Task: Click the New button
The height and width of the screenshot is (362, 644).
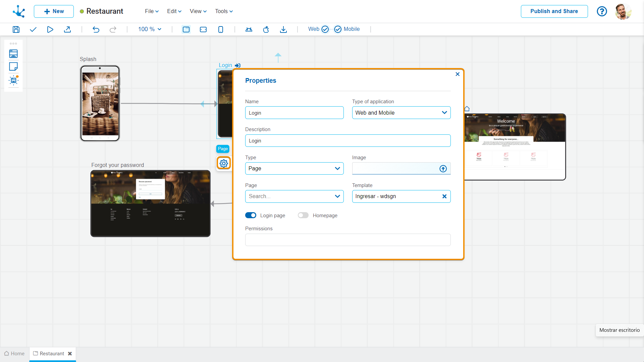Action: (x=54, y=11)
